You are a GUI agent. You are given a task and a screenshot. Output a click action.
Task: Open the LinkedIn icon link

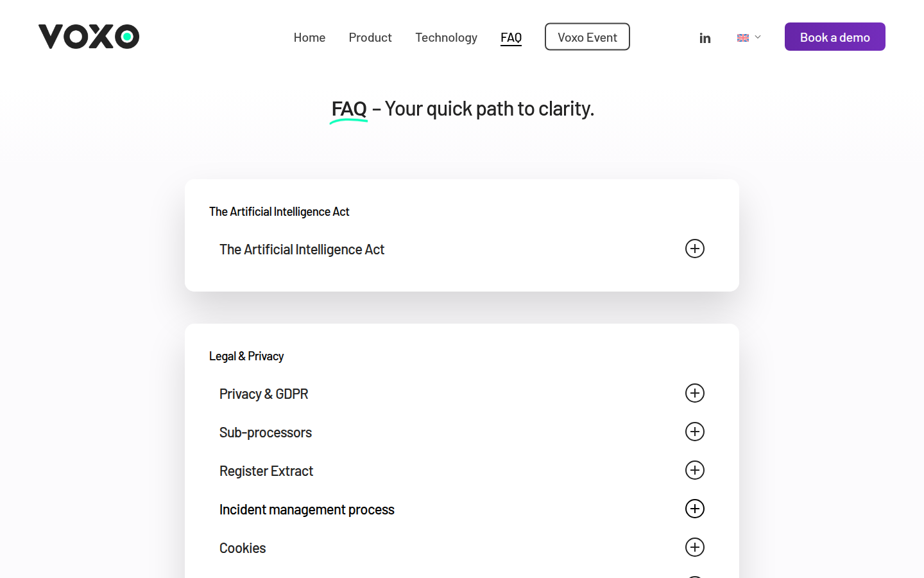(x=705, y=38)
